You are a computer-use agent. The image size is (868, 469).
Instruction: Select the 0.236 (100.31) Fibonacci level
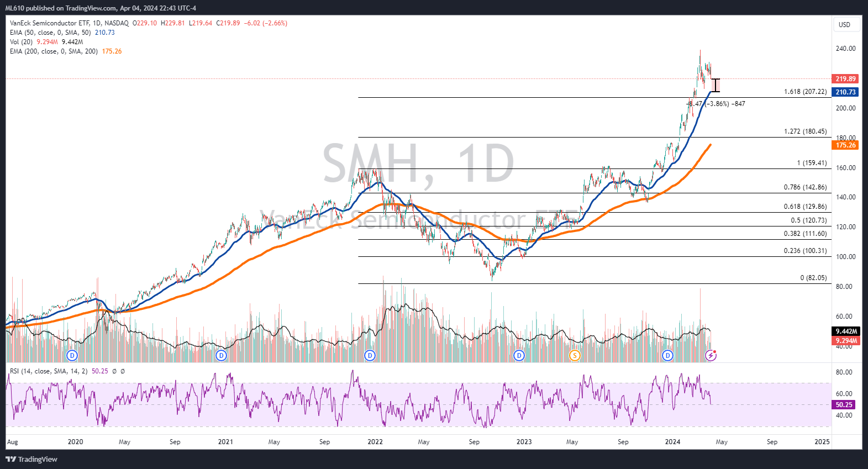[x=806, y=251]
